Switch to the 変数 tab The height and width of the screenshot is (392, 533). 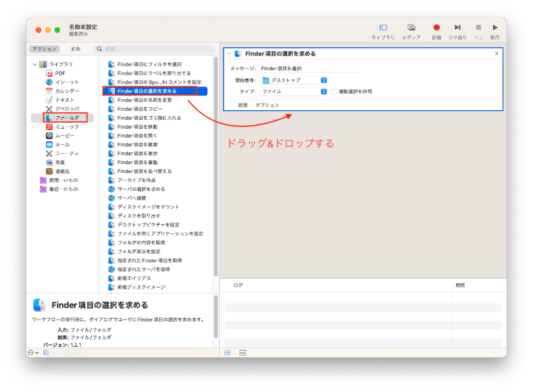click(76, 49)
